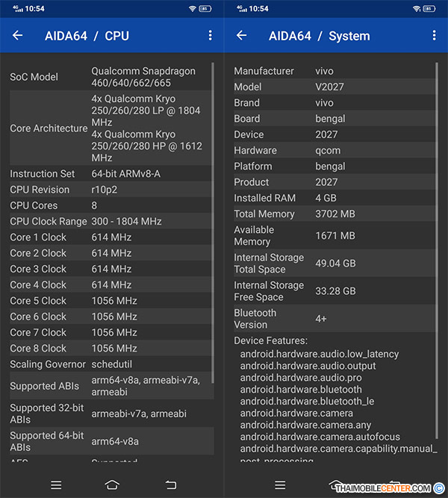Open three-dot menu on System screen
Viewport: 448px width, 498px height.
(x=434, y=35)
